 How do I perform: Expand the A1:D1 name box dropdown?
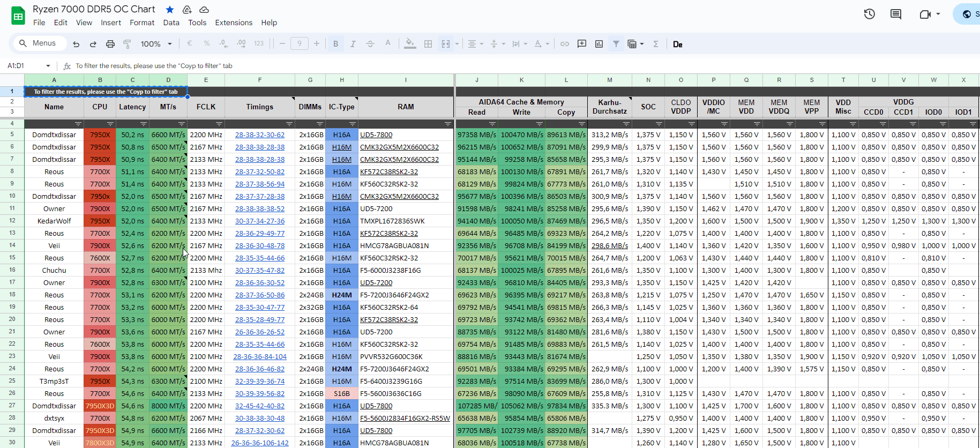click(x=48, y=66)
